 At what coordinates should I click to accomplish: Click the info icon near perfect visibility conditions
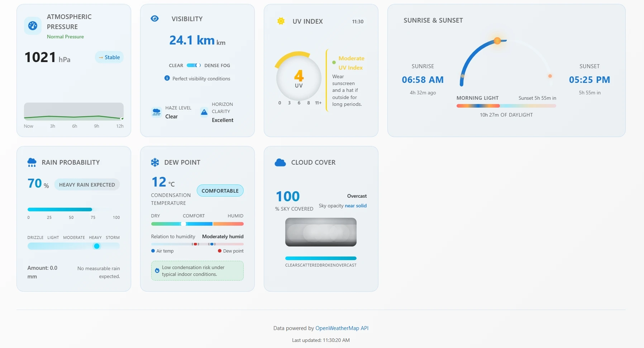[167, 79]
